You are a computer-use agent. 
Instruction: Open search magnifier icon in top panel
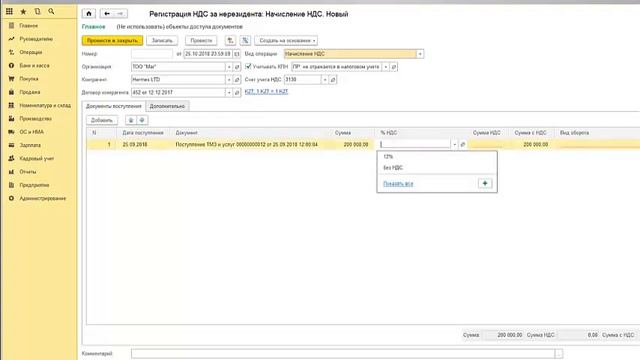(x=51, y=11)
